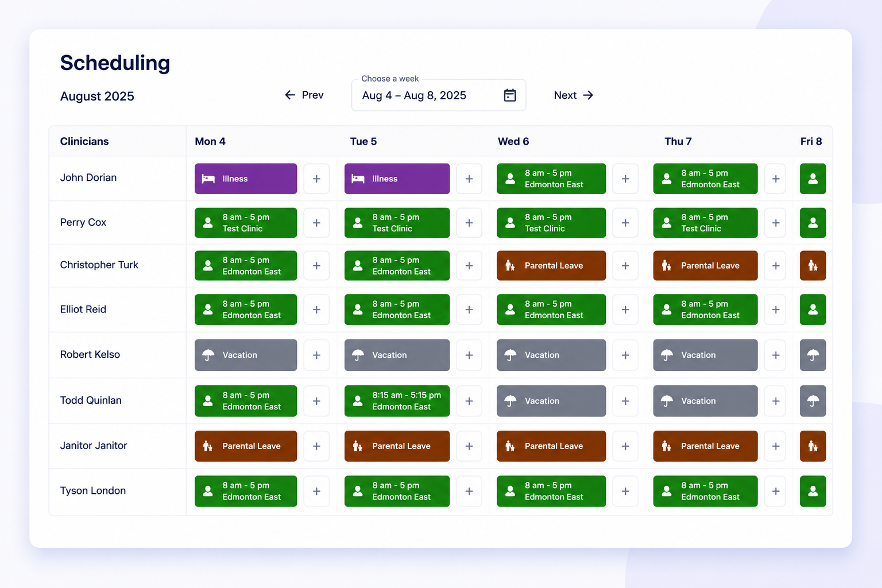This screenshot has height=588, width=882.
Task: Open Christopher Turk's Wednesday Parental Leave
Action: tap(551, 266)
